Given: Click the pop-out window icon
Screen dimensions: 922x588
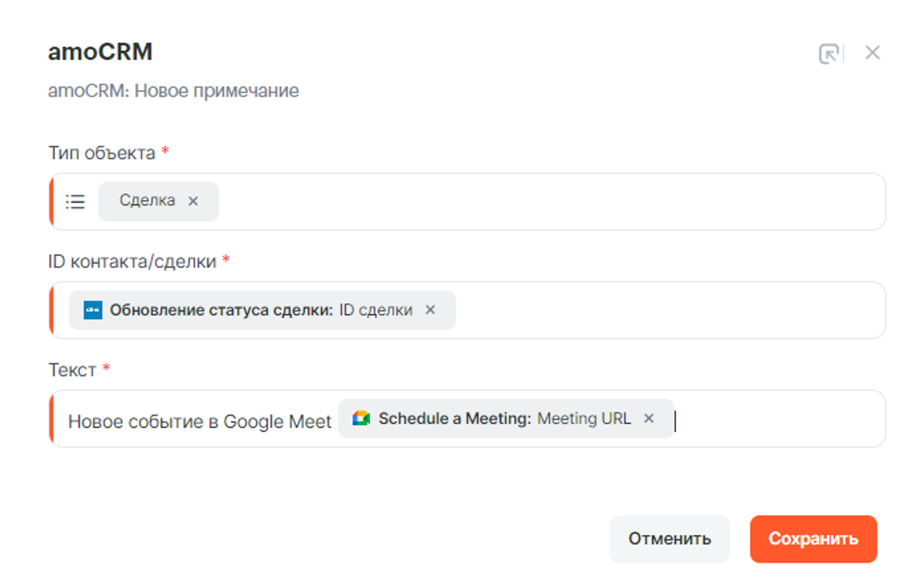Looking at the screenshot, I should 828,54.
